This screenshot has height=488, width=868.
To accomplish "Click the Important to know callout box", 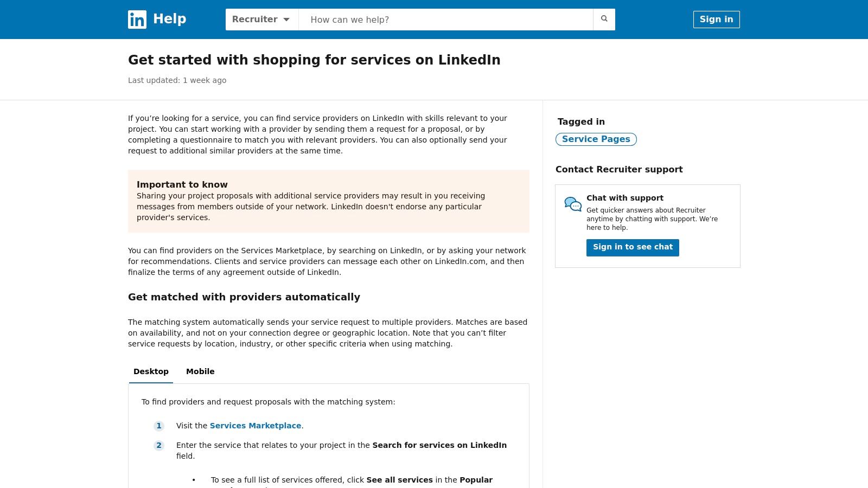I will [x=328, y=201].
